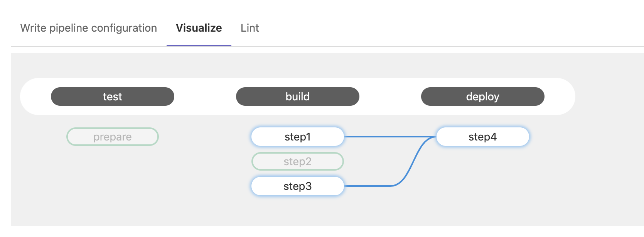Switch to Write pipeline configuration tab
The width and height of the screenshot is (644, 237).
pyautogui.click(x=89, y=28)
